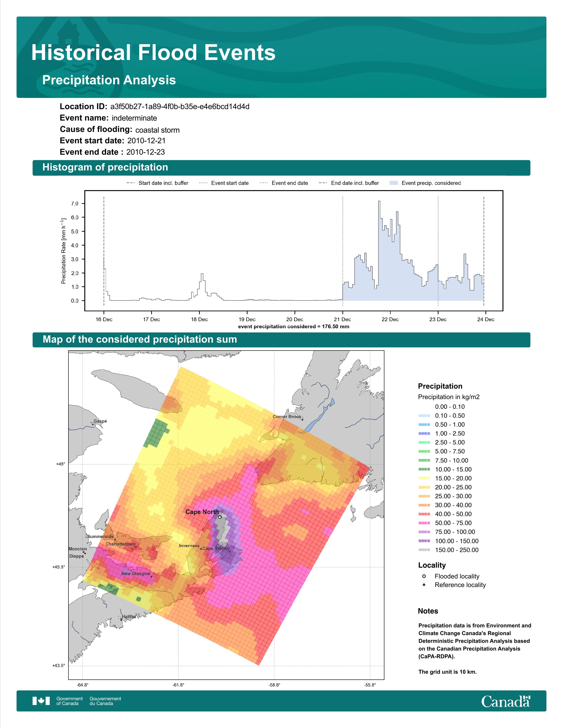Click the Canadian flag icon in the footer
Viewport: 563px width, 728px height.
(41, 701)
